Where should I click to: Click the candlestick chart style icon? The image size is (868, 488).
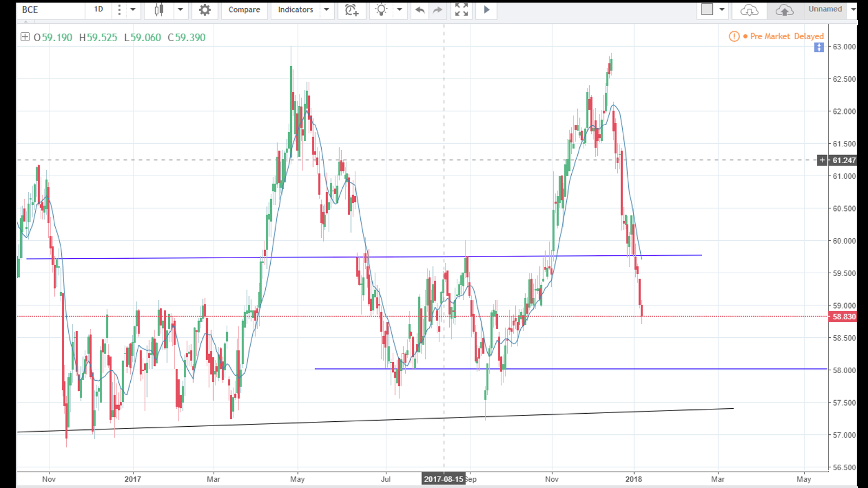[x=159, y=10]
